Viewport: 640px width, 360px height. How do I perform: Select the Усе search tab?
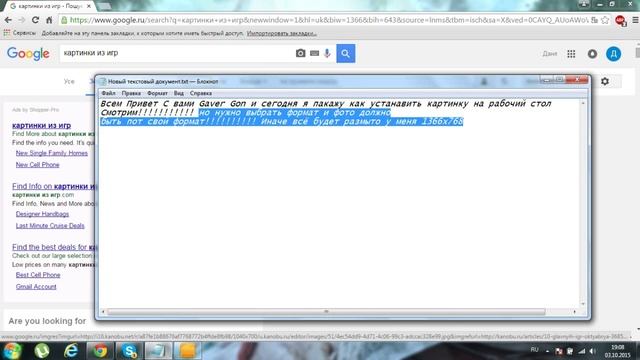click(69, 82)
